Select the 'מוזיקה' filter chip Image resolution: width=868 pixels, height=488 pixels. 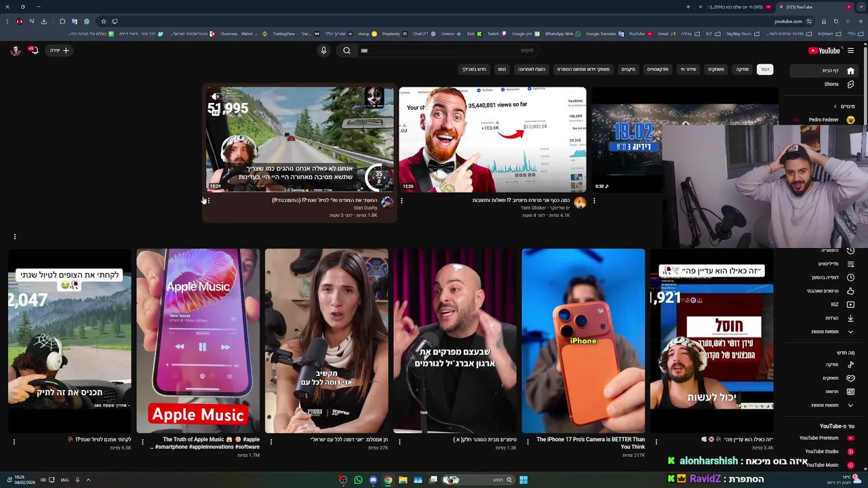pos(743,69)
